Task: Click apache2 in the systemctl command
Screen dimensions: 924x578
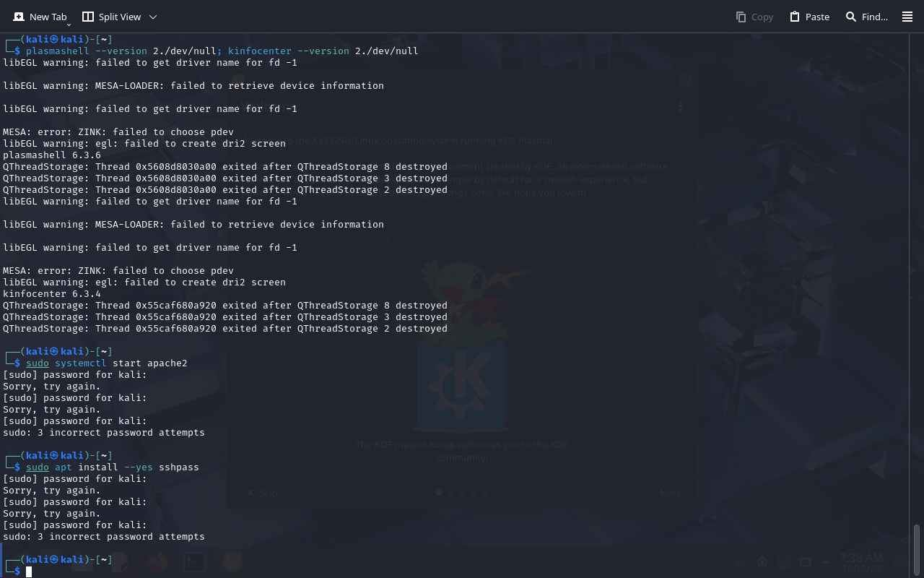Action: point(167,363)
